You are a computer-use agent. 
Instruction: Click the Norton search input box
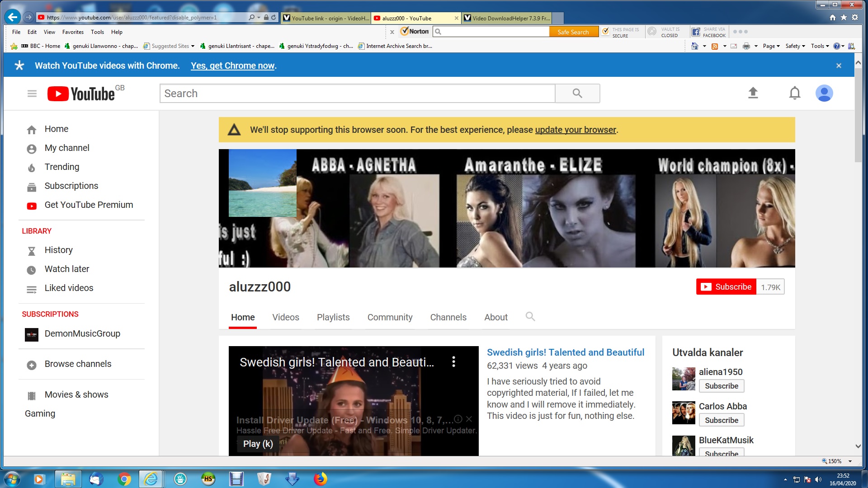click(x=491, y=32)
